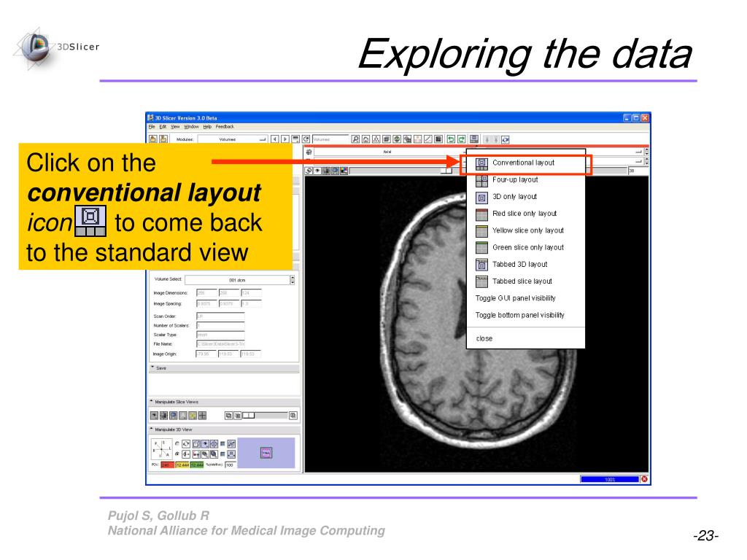Collapse the Save section header

224,368
